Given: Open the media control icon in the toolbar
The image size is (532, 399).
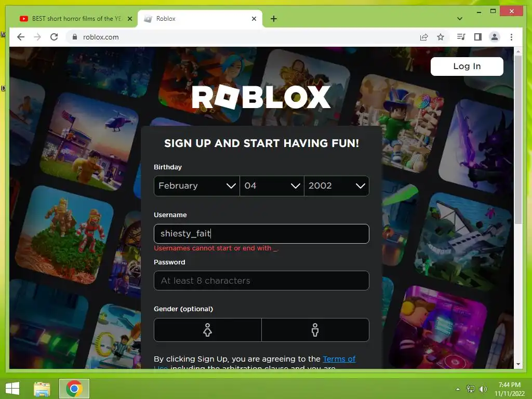Looking at the screenshot, I should (x=461, y=37).
